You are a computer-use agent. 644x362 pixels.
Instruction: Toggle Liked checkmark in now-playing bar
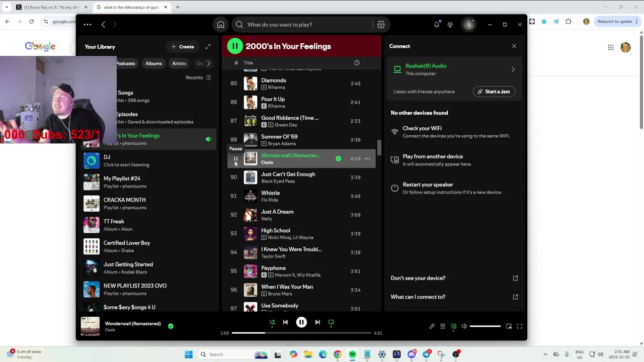click(171, 326)
